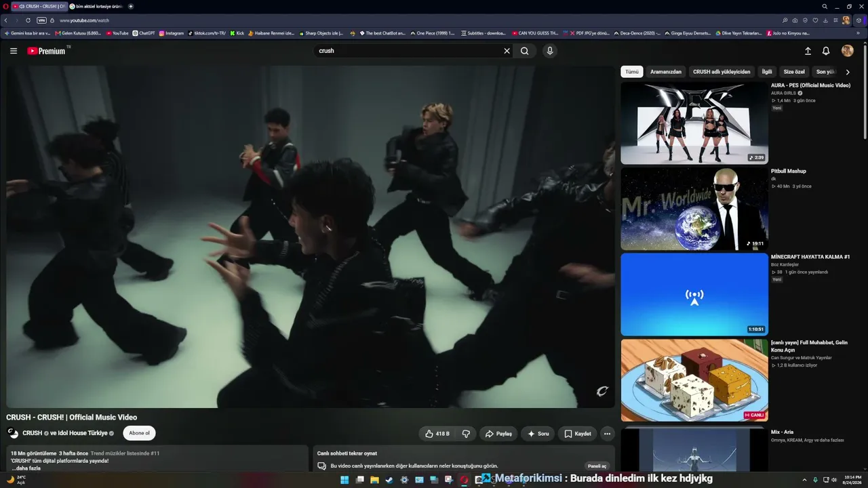
Task: Open the Gemini bookmark
Action: point(28,33)
